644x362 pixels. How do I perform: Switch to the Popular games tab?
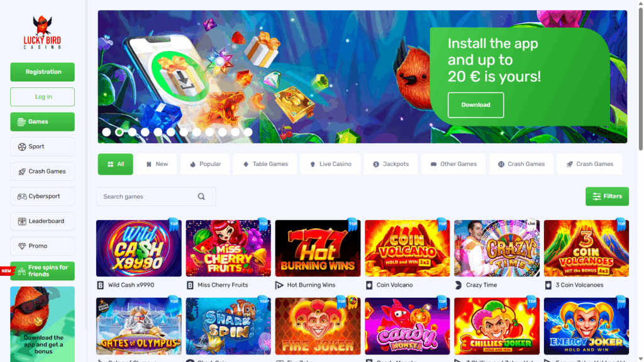[205, 164]
